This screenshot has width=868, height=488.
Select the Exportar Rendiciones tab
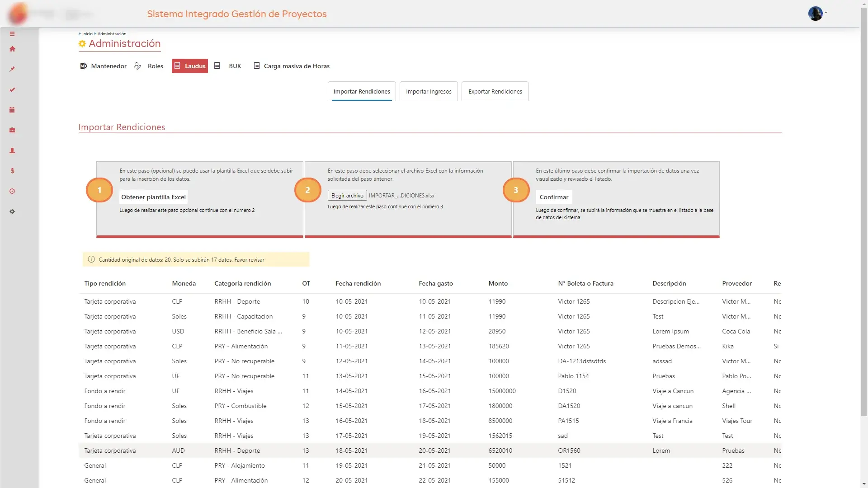pyautogui.click(x=495, y=91)
